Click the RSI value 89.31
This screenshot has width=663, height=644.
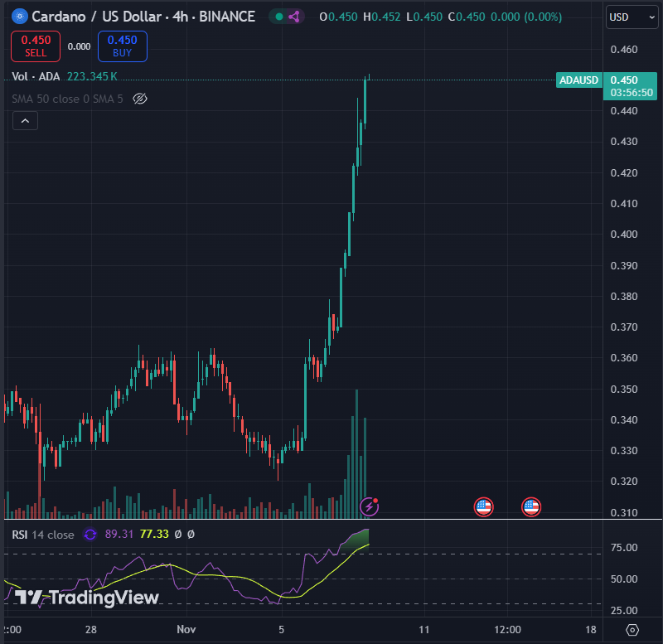[119, 534]
